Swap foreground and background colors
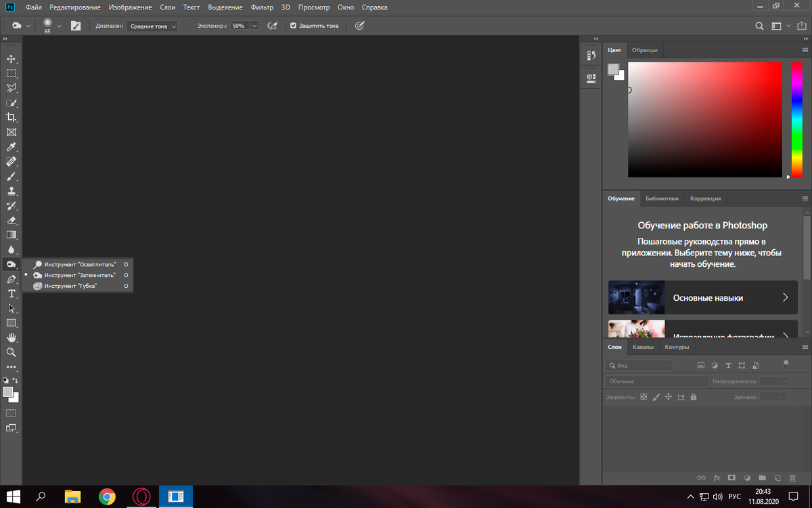Image resolution: width=812 pixels, height=508 pixels. tap(16, 381)
